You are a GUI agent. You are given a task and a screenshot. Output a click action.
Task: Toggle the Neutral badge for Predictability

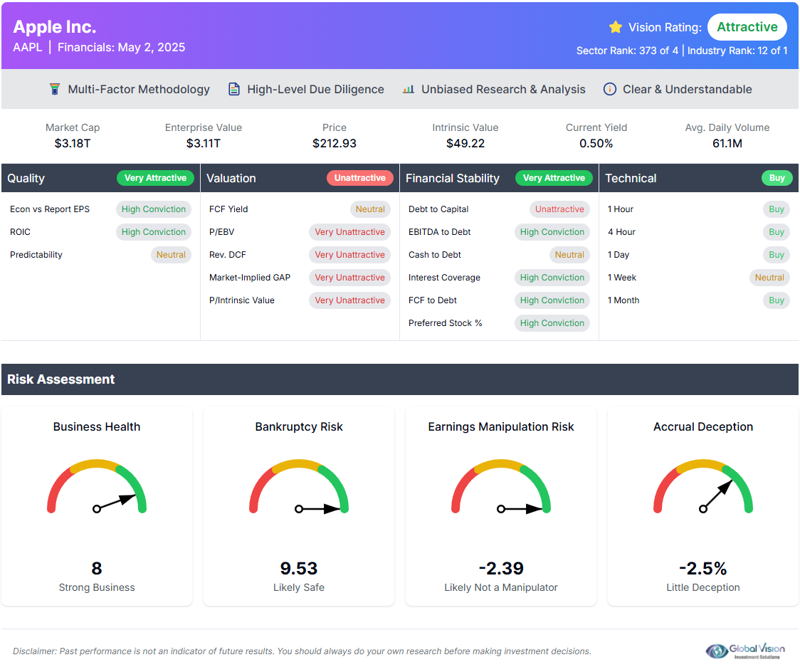(172, 254)
